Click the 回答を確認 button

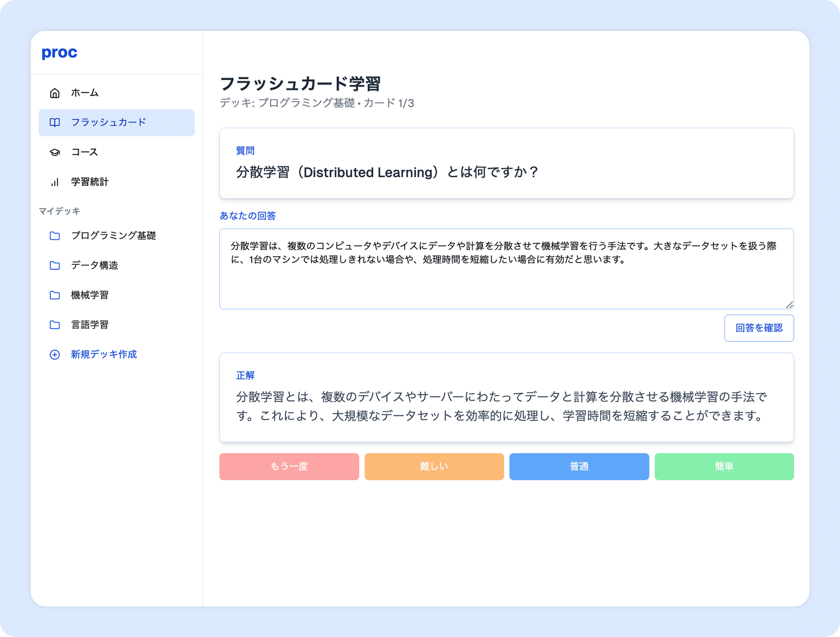tap(759, 328)
